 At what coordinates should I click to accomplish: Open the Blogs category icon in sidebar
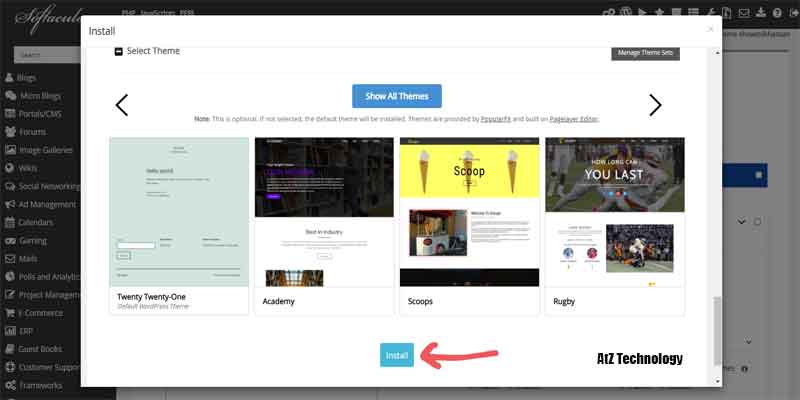[9, 78]
